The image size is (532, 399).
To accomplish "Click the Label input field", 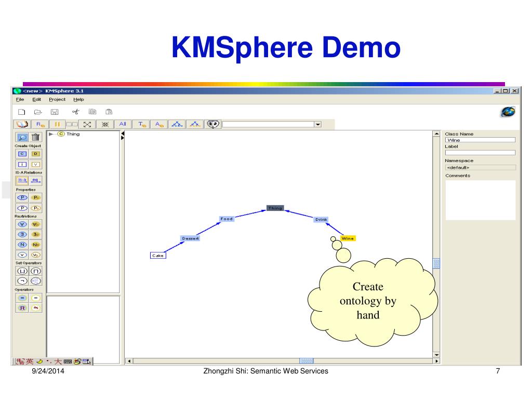I will pyautogui.click(x=480, y=153).
